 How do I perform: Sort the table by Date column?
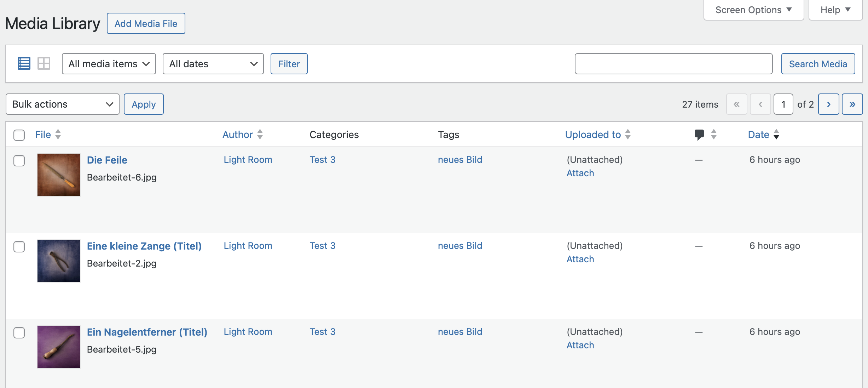[x=759, y=135]
